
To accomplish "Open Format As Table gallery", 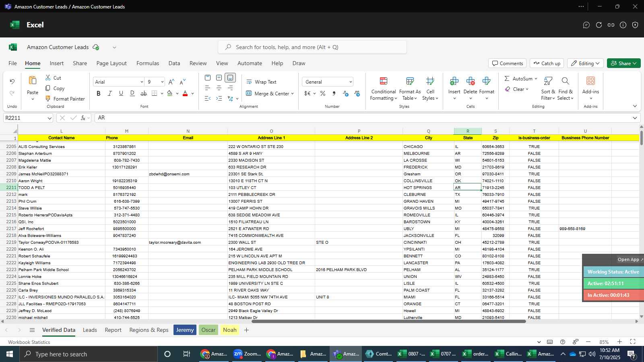I will point(410,88).
